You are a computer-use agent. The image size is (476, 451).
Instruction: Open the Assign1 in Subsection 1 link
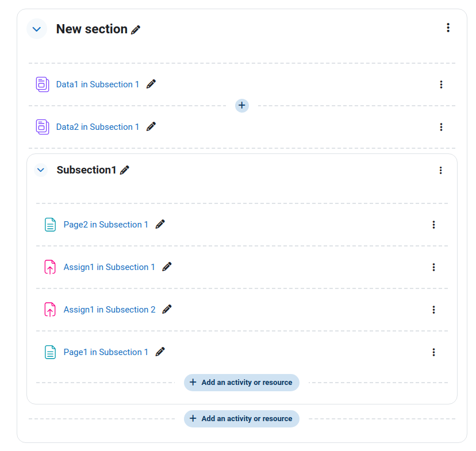[x=109, y=267]
